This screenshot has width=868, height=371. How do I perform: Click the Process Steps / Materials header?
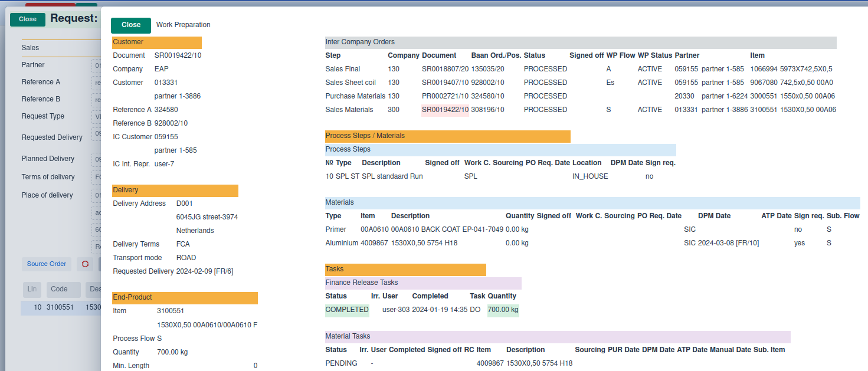click(x=448, y=136)
